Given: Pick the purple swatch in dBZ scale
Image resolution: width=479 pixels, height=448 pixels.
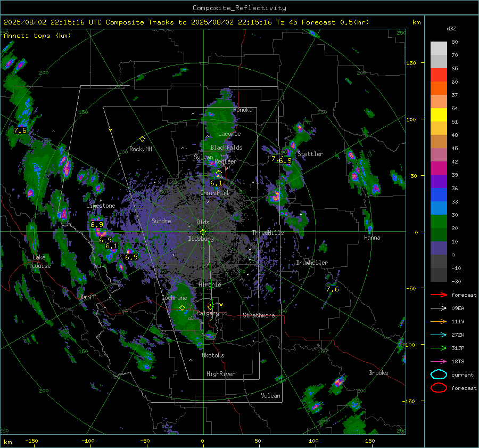Looking at the screenshot, I should pos(439,182).
